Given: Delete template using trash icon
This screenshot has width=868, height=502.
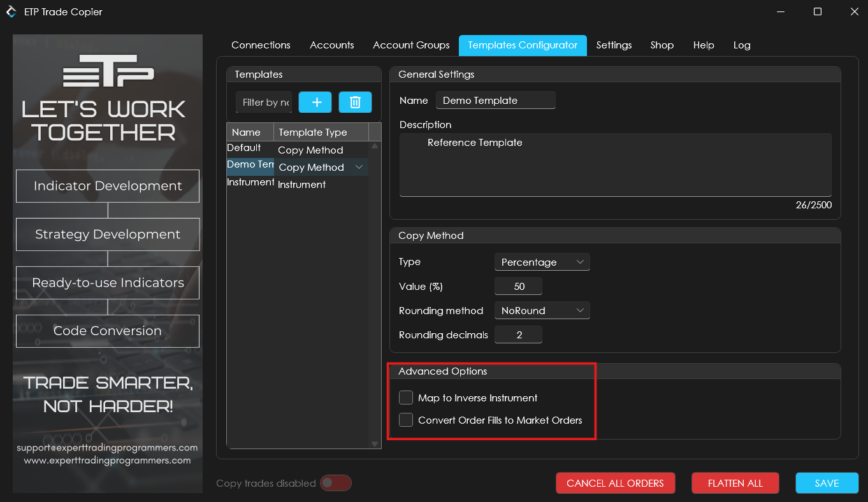Looking at the screenshot, I should pos(355,102).
